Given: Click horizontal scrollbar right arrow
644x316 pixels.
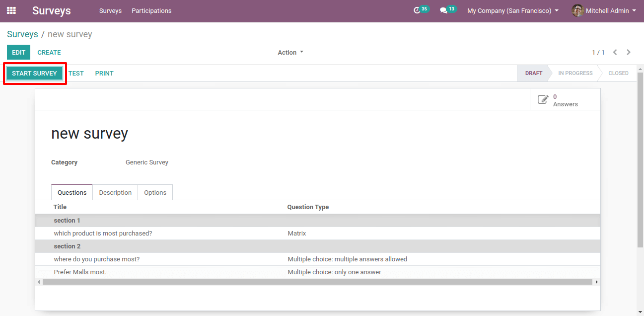Looking at the screenshot, I should (x=596, y=282).
